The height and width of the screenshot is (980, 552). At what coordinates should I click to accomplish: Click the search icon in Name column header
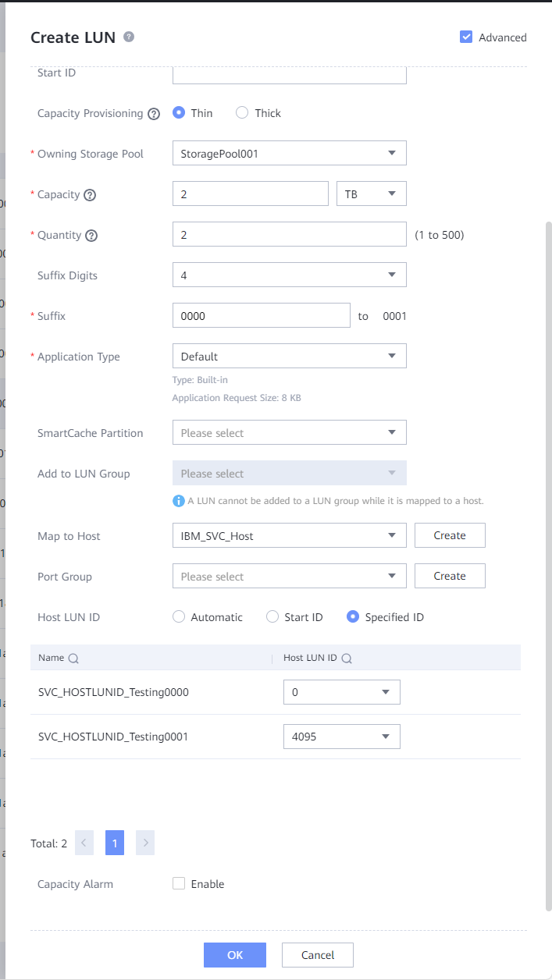click(73, 659)
